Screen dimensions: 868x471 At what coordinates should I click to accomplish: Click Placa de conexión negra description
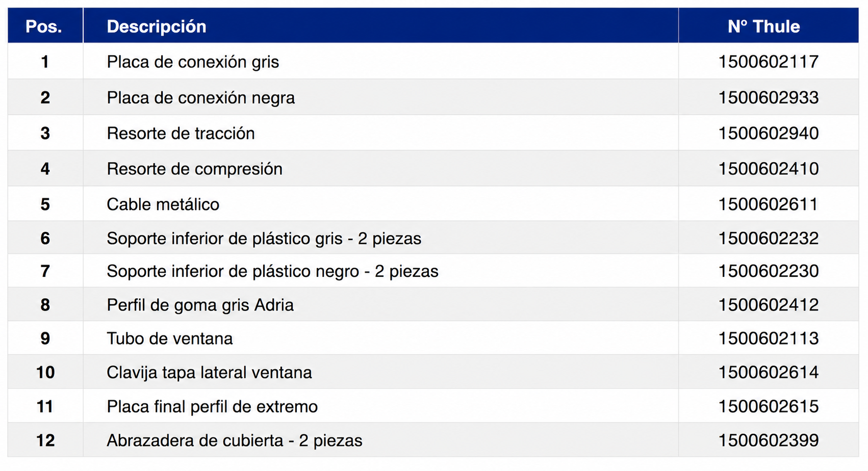click(200, 97)
